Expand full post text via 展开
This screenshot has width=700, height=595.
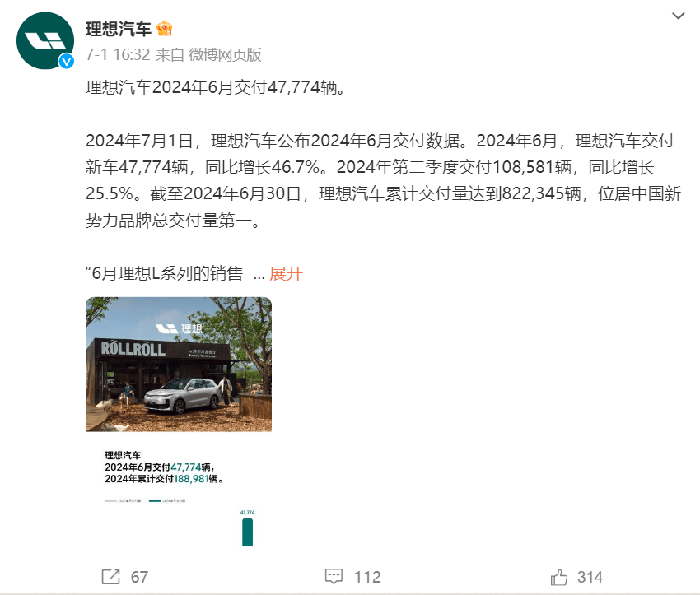pos(286,273)
